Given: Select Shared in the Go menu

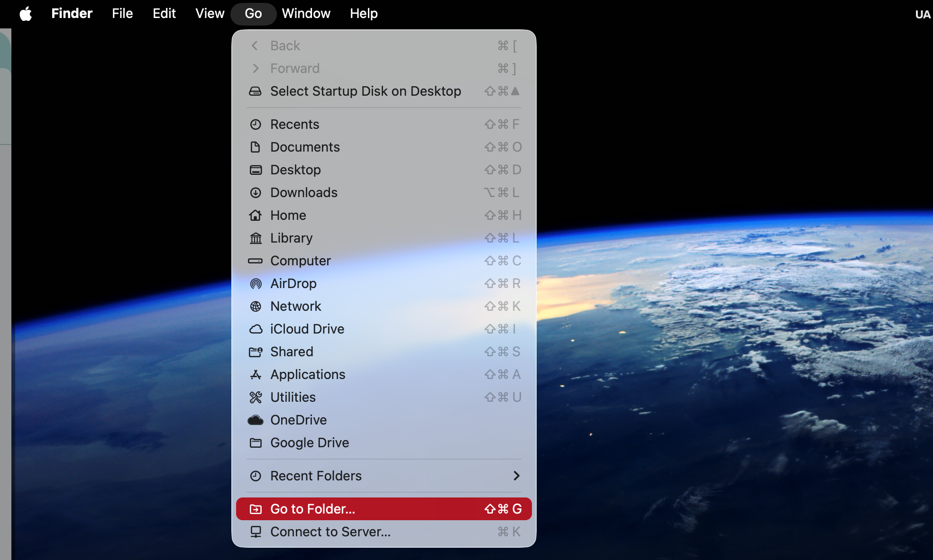Looking at the screenshot, I should (384, 352).
